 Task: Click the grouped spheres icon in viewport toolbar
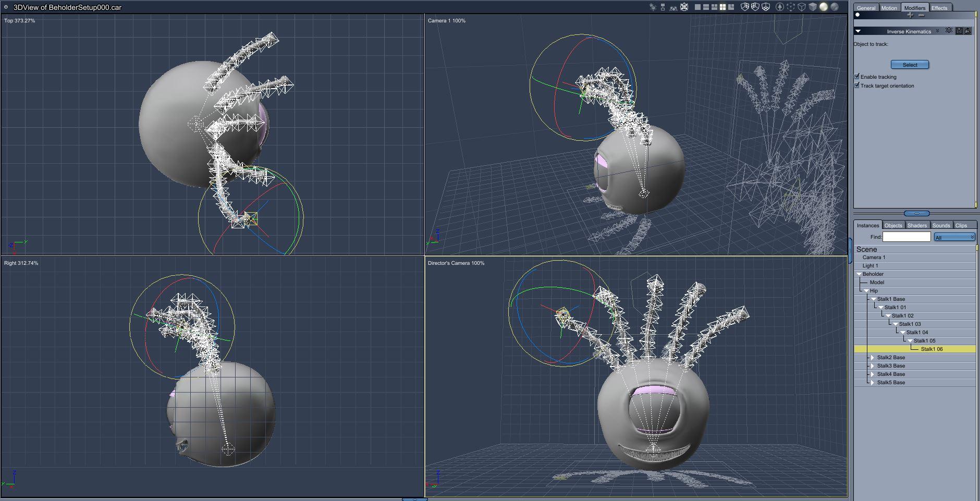tap(673, 7)
